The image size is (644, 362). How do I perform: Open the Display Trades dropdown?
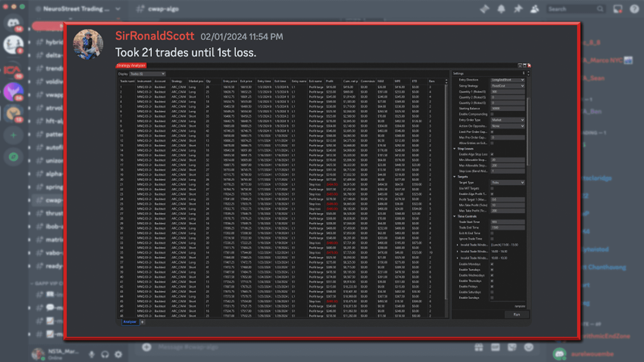pos(148,74)
